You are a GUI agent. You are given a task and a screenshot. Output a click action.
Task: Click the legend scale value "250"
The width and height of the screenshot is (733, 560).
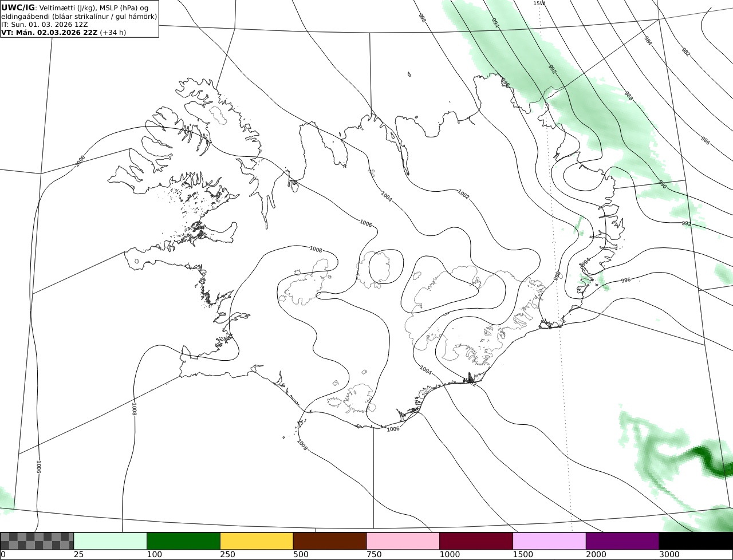[227, 554]
